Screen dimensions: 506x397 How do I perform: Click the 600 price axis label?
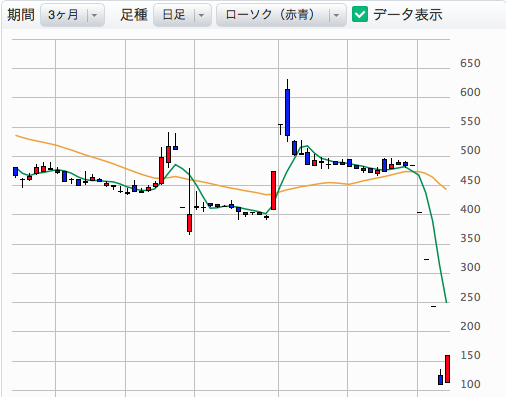pos(470,92)
